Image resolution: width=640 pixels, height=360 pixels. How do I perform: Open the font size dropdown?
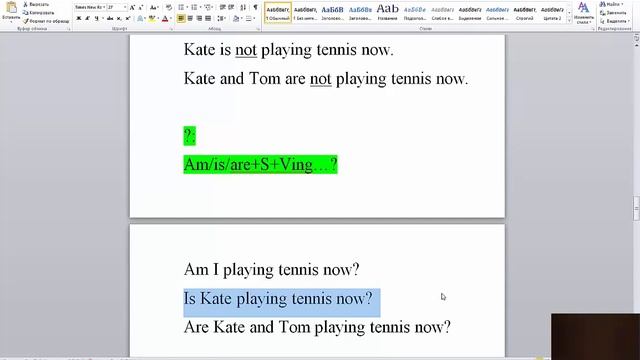coord(125,7)
